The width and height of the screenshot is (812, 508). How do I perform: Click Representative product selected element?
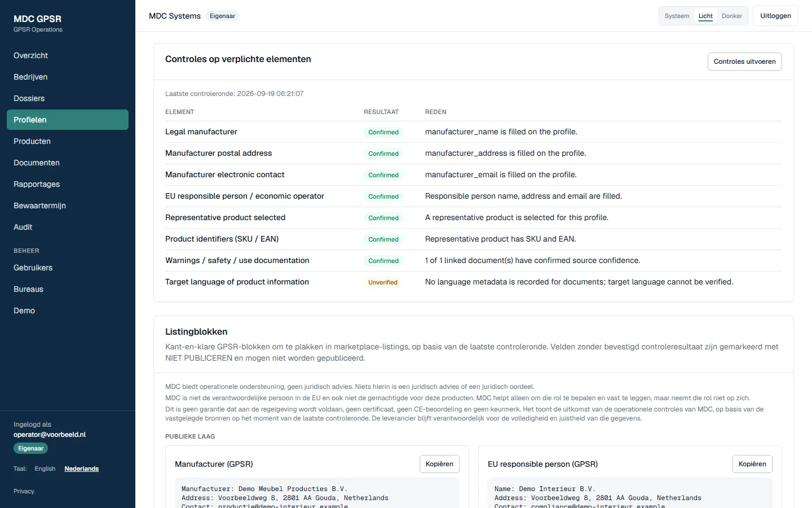pyautogui.click(x=225, y=217)
